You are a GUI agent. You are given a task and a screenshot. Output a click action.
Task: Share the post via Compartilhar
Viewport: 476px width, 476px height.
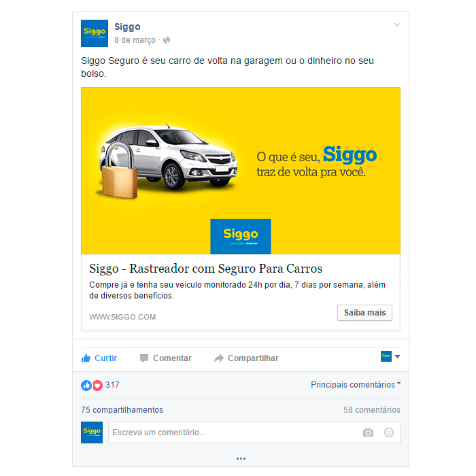click(x=246, y=358)
